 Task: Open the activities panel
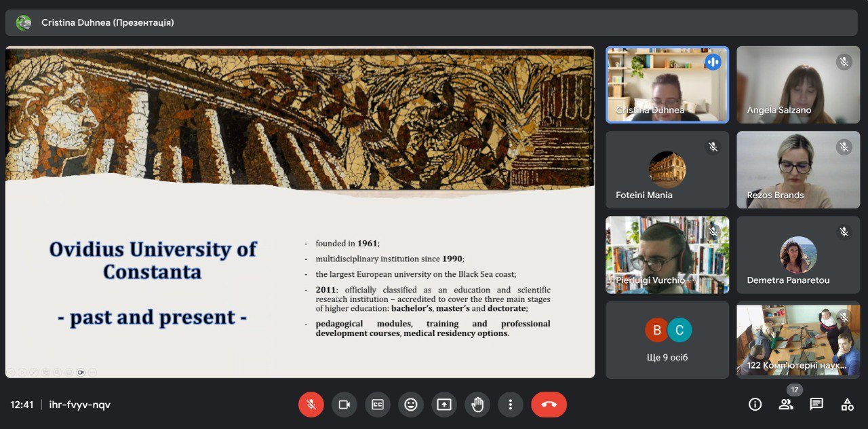(x=847, y=405)
